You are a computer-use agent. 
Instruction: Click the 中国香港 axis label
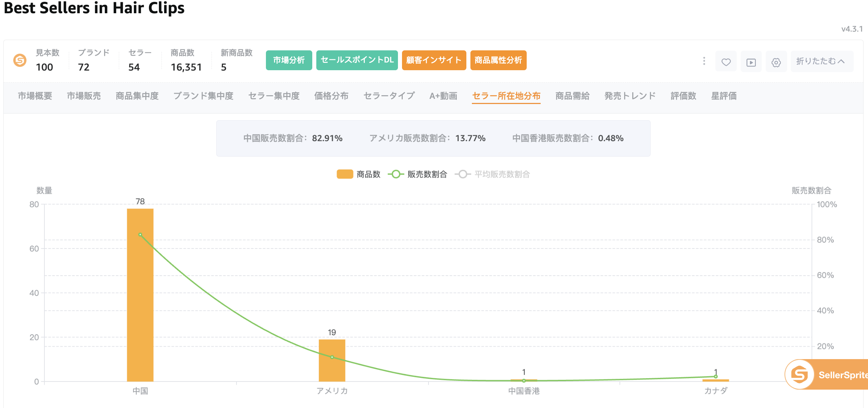click(x=524, y=391)
